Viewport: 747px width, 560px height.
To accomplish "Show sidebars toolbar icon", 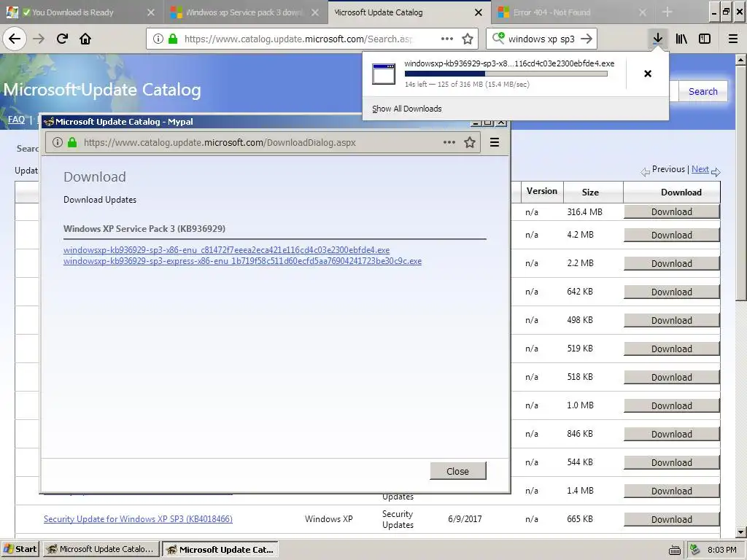I will click(705, 39).
